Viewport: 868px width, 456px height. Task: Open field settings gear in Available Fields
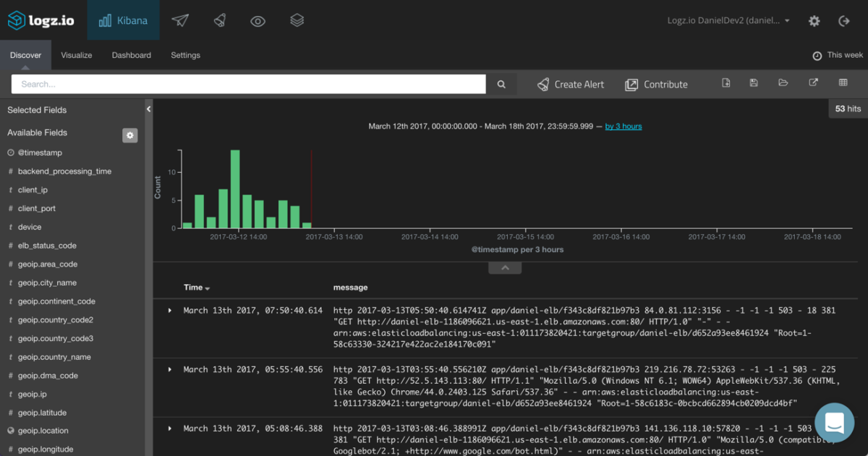(x=129, y=135)
